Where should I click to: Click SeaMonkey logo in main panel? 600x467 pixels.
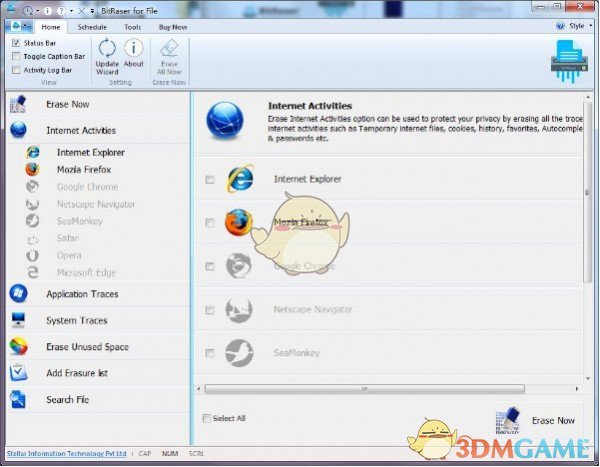coord(239,353)
